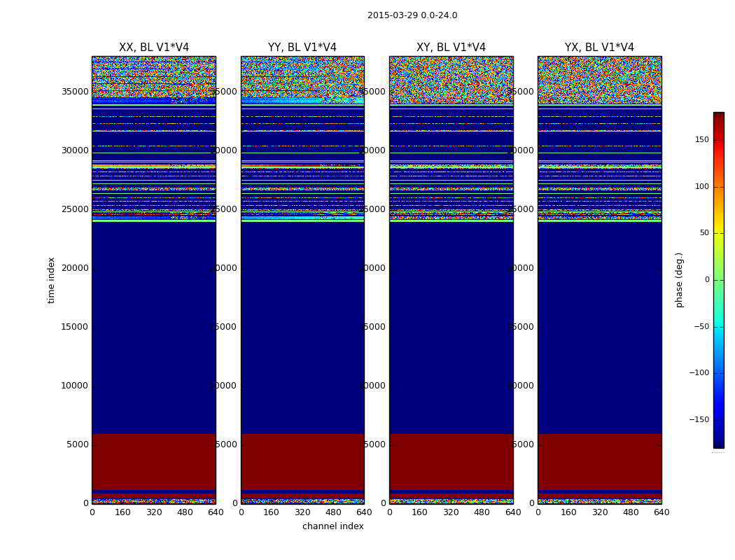This screenshot has width=735, height=560.
Task: Click the 'time index' y-axis label
Action: (x=52, y=279)
